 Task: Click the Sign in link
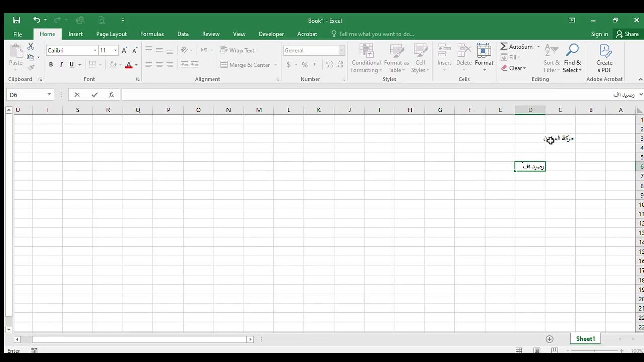coord(599,34)
